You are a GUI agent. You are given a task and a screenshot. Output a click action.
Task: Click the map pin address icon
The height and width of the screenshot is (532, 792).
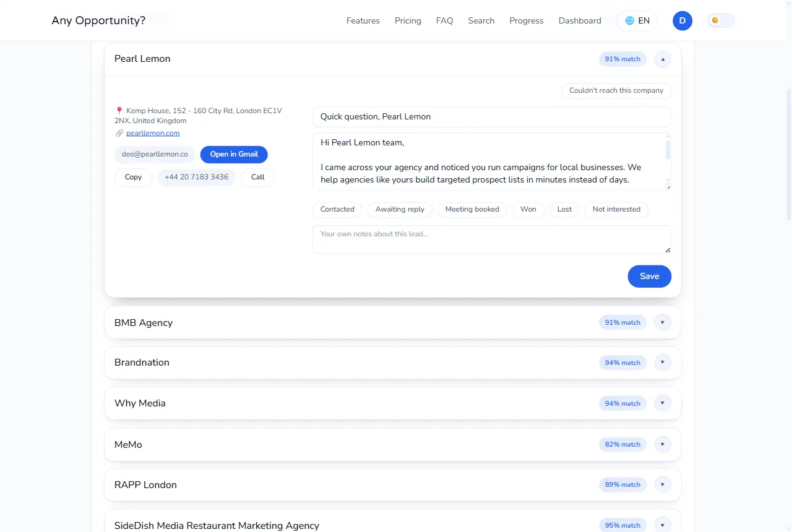pyautogui.click(x=119, y=111)
